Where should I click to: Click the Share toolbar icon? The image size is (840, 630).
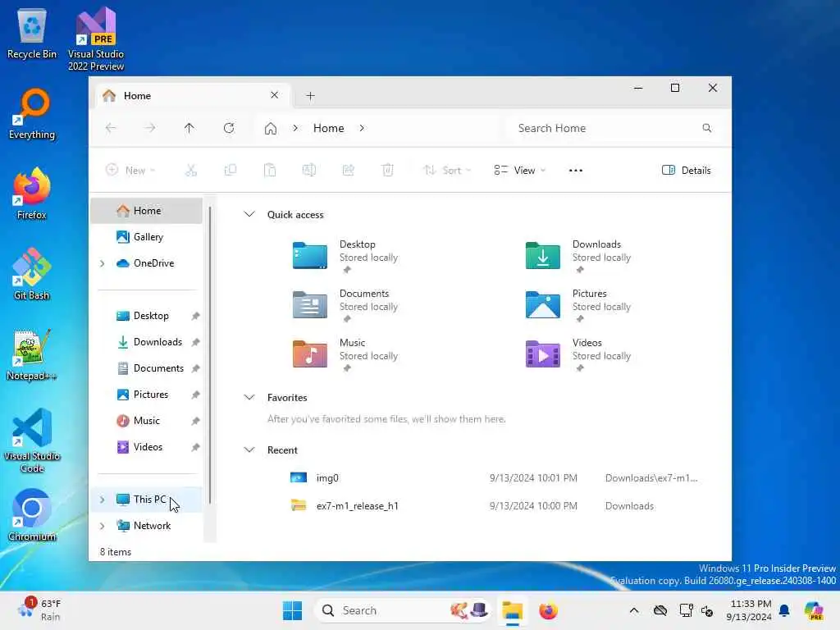348,171
